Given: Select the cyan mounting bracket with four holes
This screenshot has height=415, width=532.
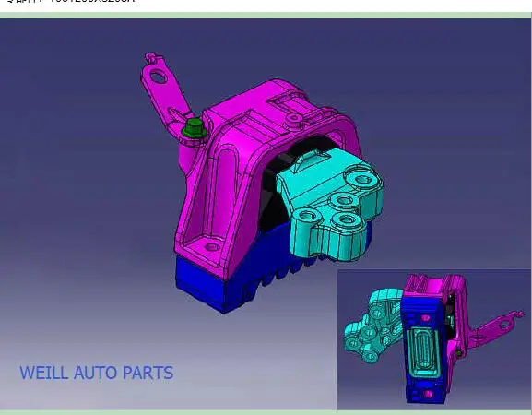Looking at the screenshot, I should click(x=331, y=204).
